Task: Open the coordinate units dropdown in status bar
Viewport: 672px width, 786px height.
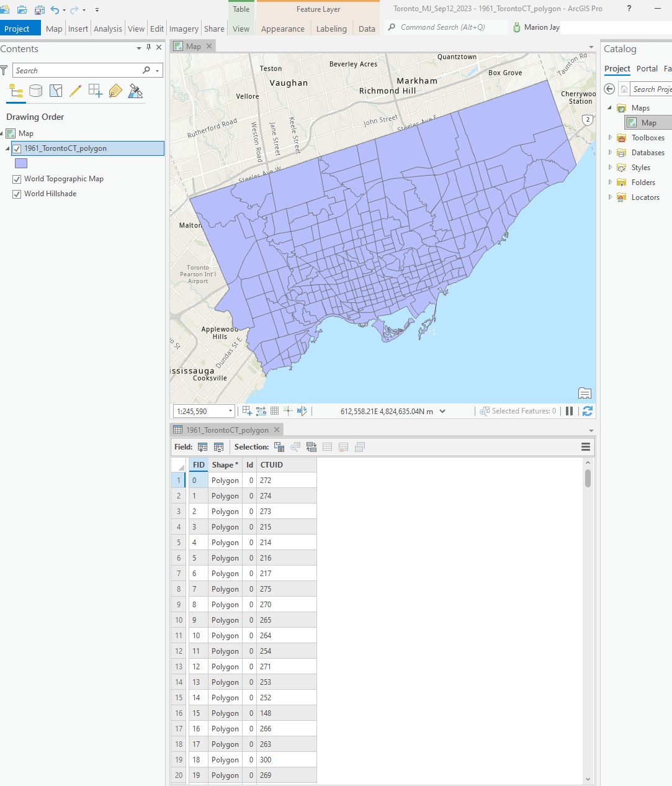Action: point(442,410)
